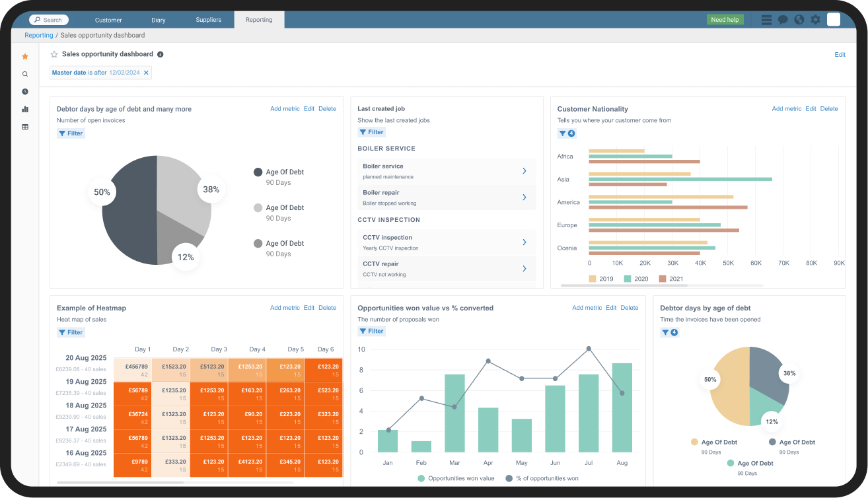The height and width of the screenshot is (498, 868).
Task: Open the globe icon in the top bar
Action: [x=799, y=20]
